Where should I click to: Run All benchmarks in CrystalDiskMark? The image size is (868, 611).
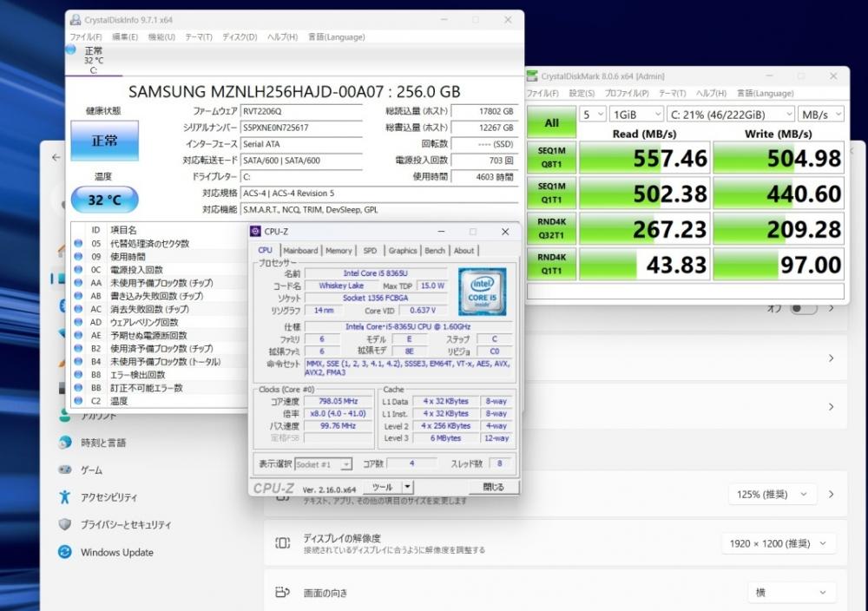(551, 122)
